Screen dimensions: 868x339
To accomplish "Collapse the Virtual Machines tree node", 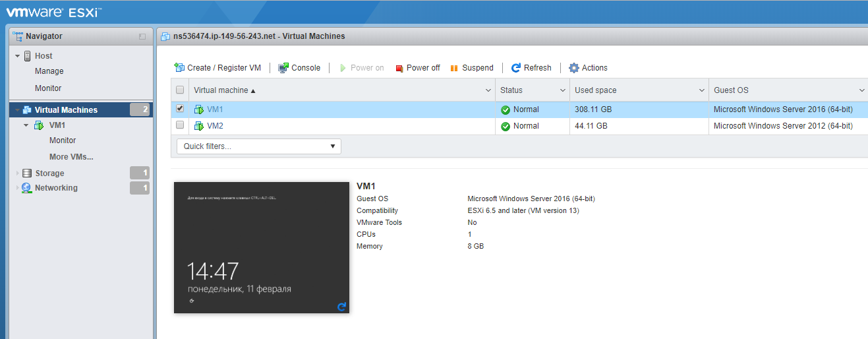I will 18,110.
